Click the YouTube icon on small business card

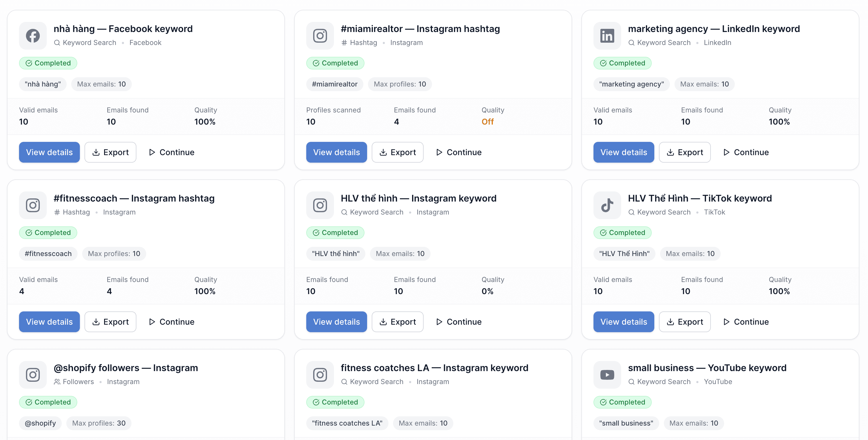[607, 375]
